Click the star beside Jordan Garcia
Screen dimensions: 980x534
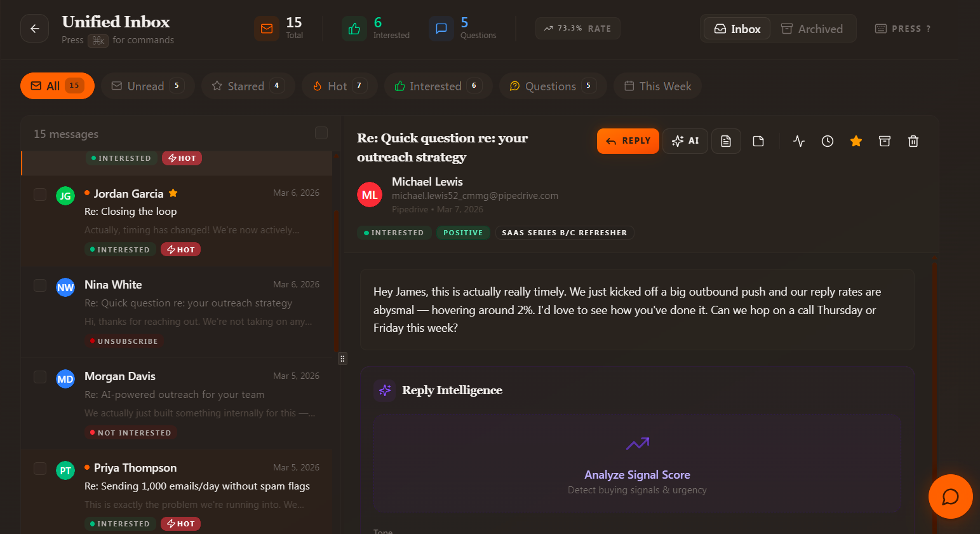coord(173,193)
